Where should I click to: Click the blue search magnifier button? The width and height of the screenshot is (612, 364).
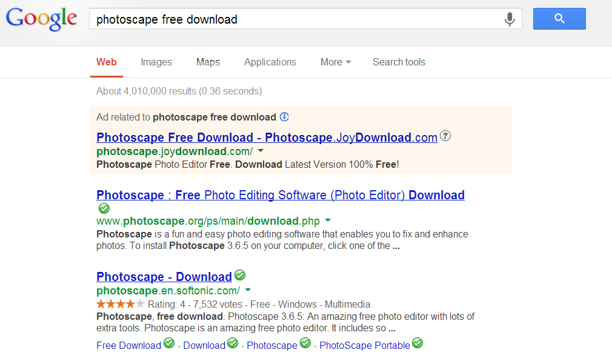click(559, 19)
